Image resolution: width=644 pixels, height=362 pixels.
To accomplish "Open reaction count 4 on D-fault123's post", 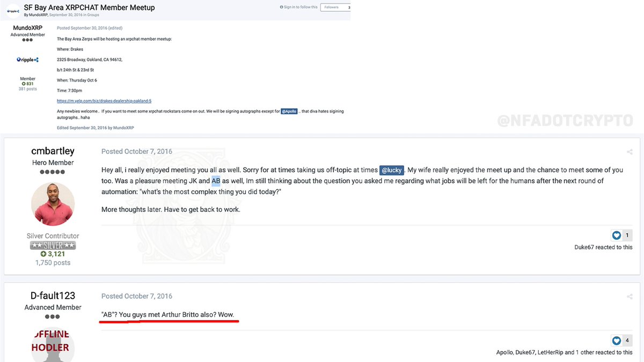I will [627, 341].
